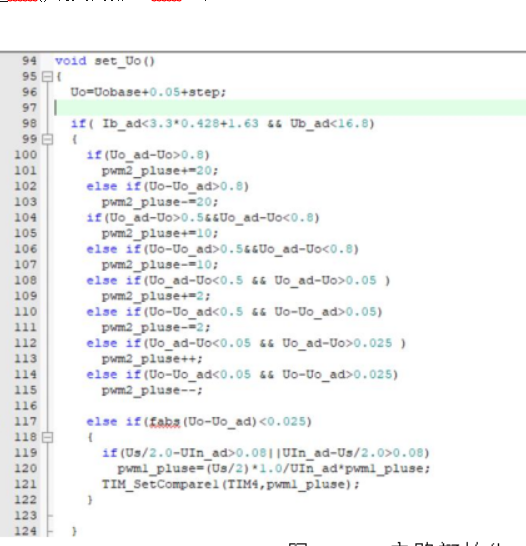This screenshot has width=526, height=546.
Task: Click pwm2_pluse-=20 statement on line 103
Action: (160, 202)
